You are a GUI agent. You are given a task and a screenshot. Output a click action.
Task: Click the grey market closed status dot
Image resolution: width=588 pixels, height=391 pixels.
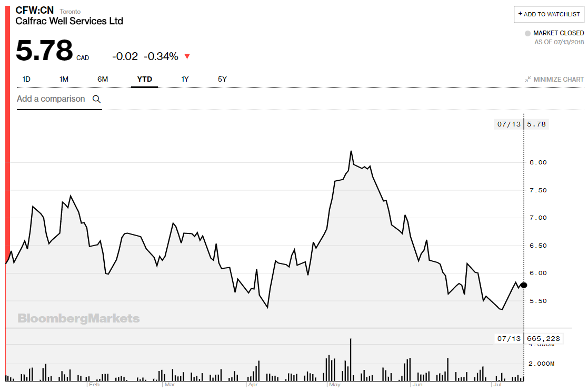click(527, 33)
